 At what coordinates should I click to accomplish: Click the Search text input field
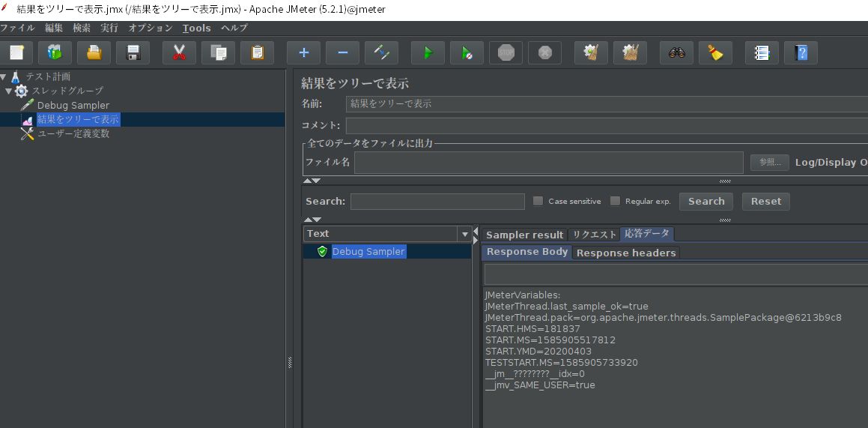point(437,202)
